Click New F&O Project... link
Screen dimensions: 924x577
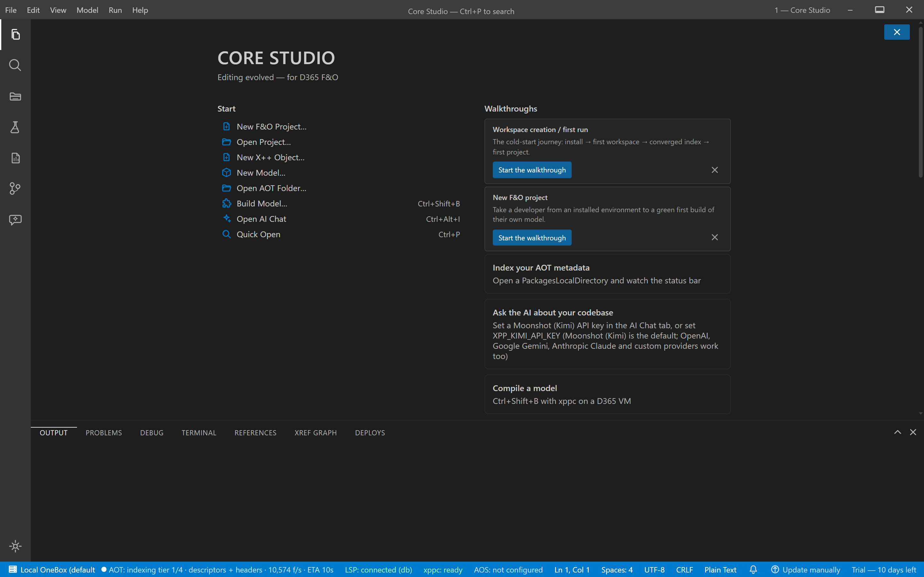(x=271, y=126)
